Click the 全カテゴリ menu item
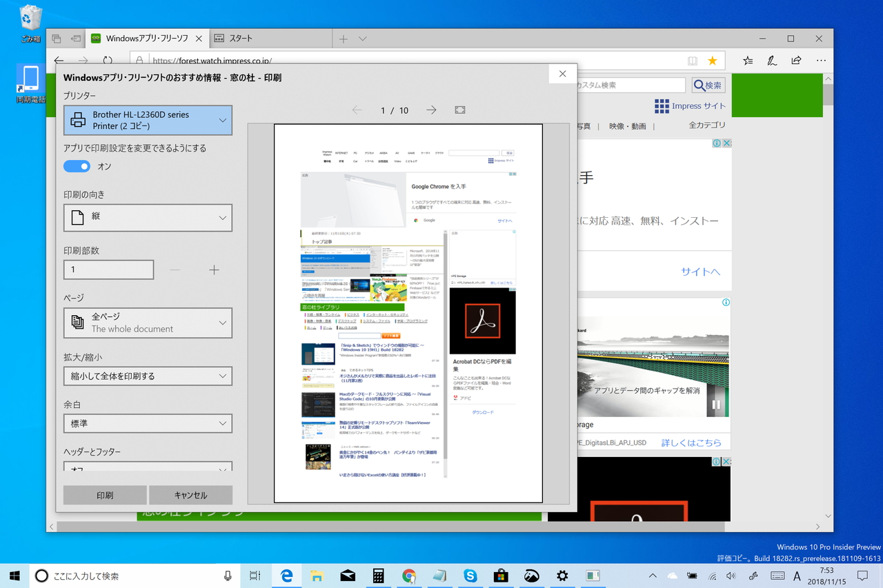The height and width of the screenshot is (588, 883). 707,125
